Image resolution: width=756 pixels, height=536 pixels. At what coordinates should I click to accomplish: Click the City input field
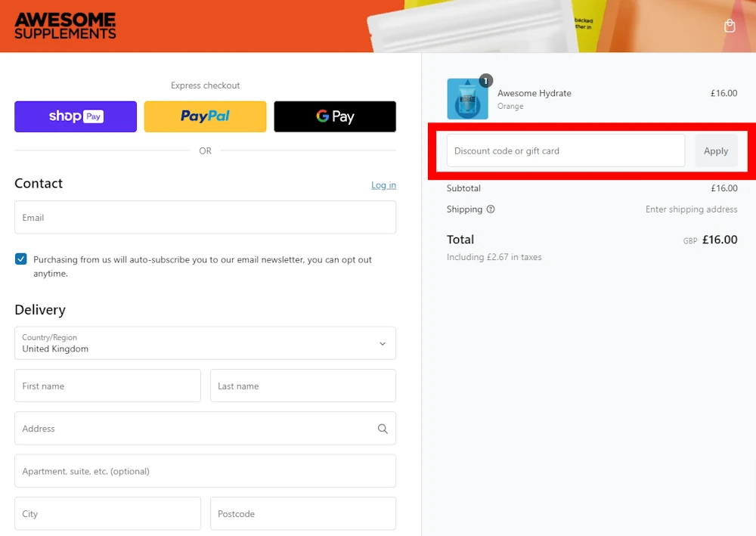107,513
